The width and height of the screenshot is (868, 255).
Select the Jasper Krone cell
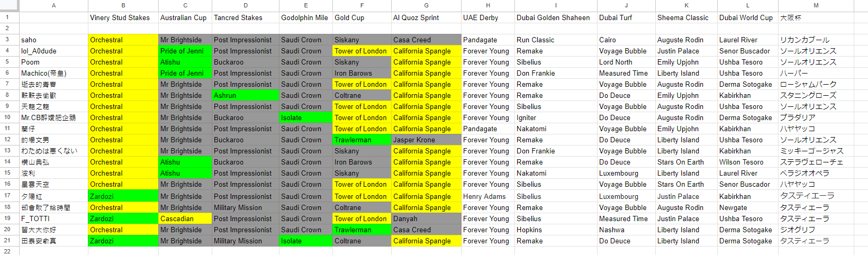[x=426, y=140]
